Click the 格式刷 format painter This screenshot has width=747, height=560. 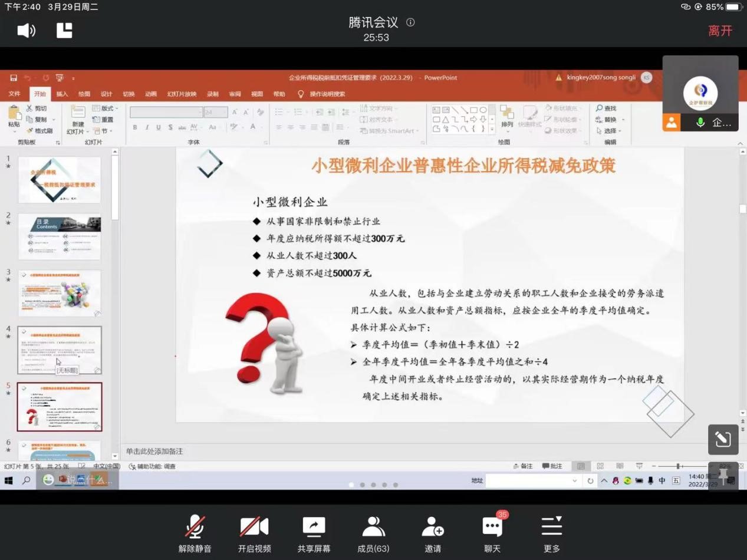[x=39, y=131]
